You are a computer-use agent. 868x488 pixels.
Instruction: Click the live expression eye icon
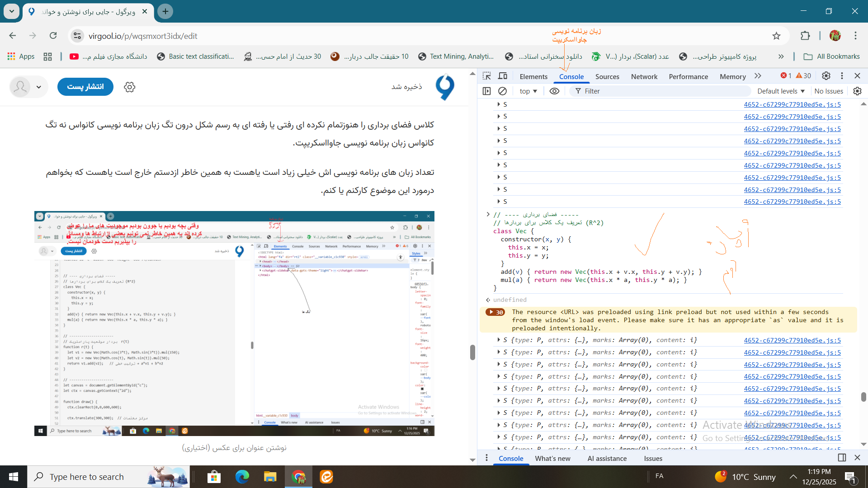point(554,91)
